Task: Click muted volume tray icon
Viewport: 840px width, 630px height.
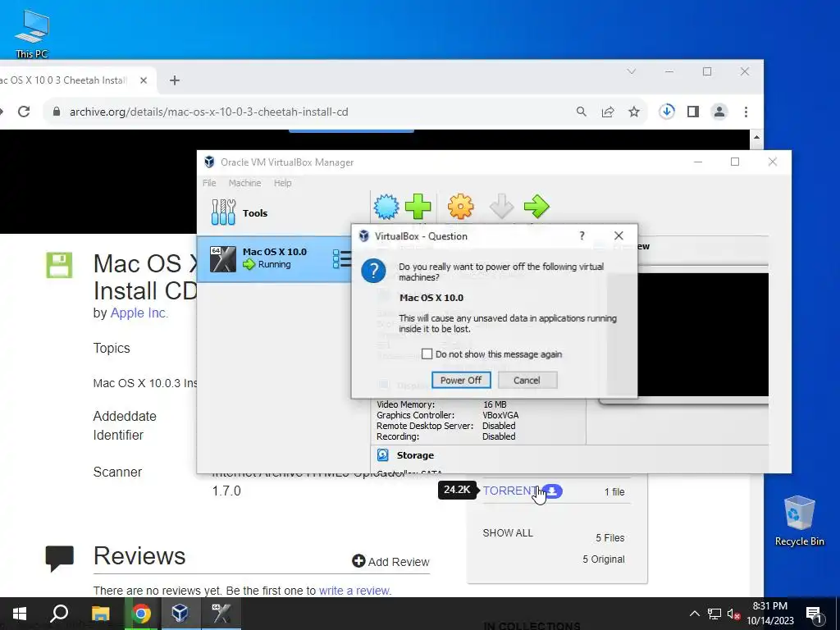Action: pyautogui.click(x=733, y=614)
